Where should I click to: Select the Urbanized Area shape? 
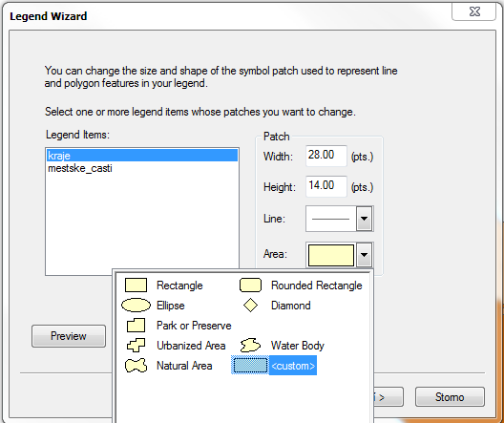[x=177, y=346]
